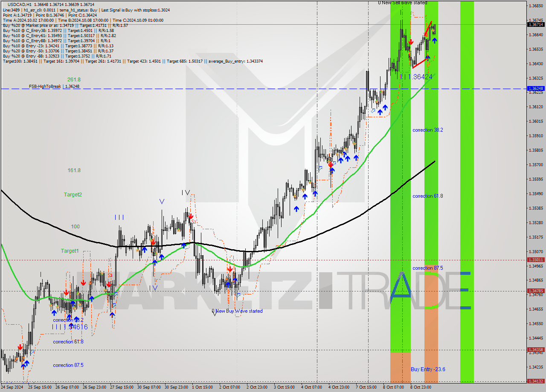
Task: Click the 27 Sep 15:00 time label
Action: [122, 387]
